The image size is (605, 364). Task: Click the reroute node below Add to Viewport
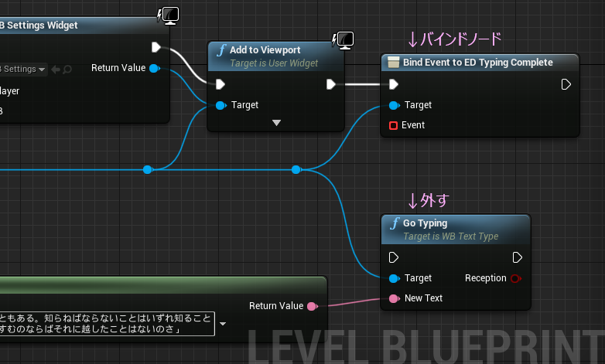click(x=296, y=170)
